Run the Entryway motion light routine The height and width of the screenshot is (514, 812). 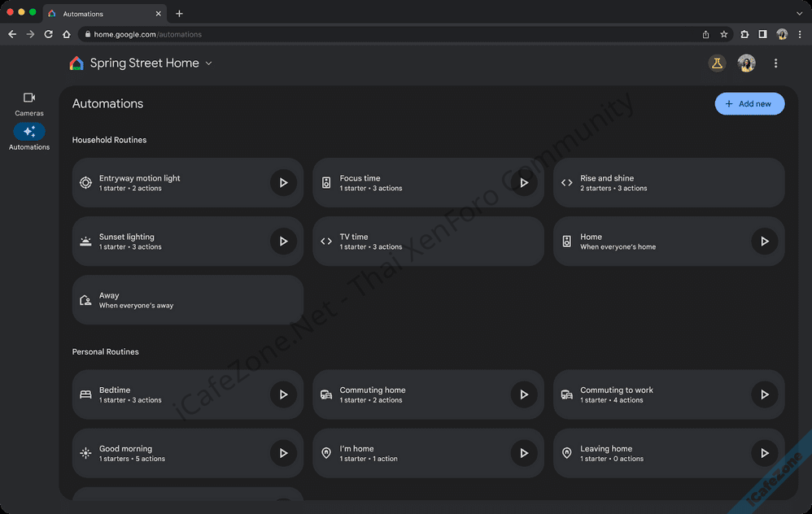tap(283, 183)
